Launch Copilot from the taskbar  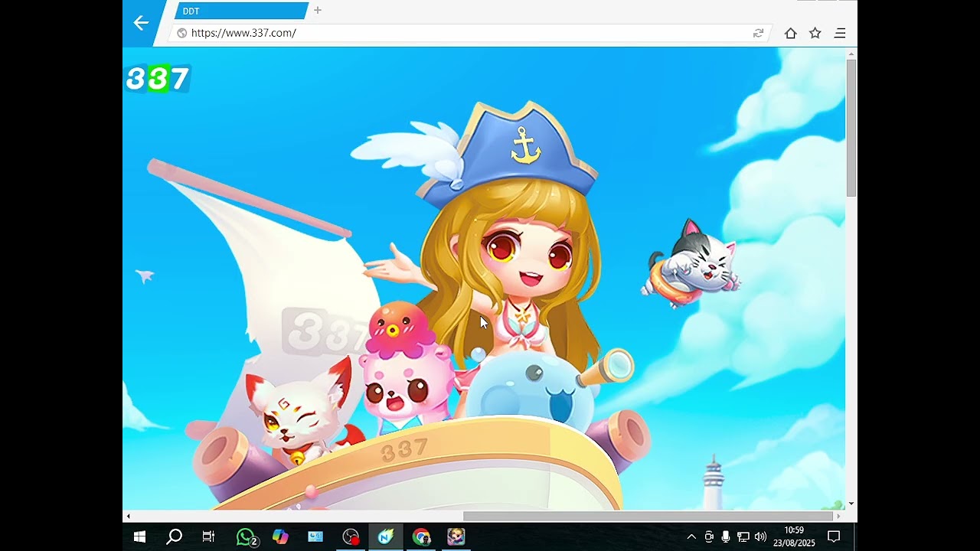pyautogui.click(x=280, y=537)
